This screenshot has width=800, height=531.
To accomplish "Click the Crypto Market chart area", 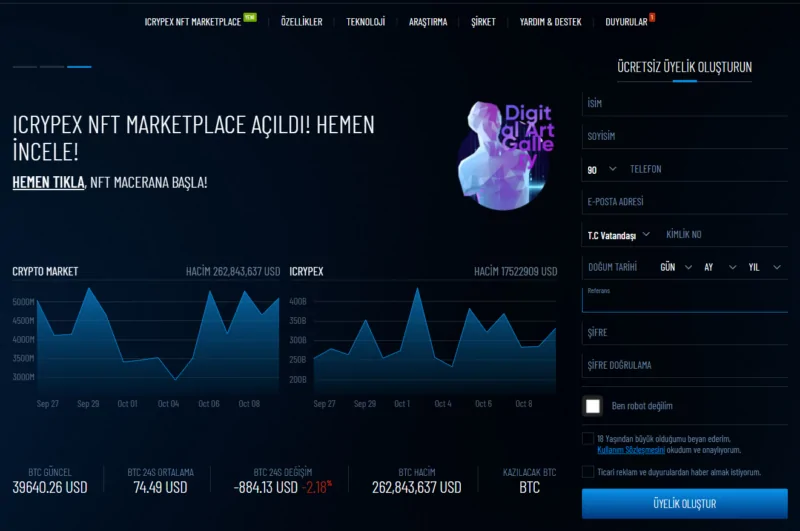I will [158, 340].
